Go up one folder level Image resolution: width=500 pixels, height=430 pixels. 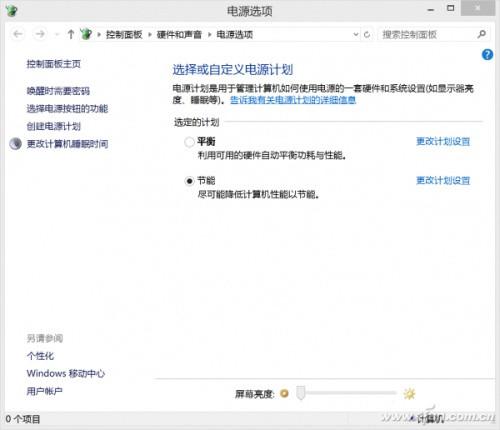pyautogui.click(x=70, y=34)
